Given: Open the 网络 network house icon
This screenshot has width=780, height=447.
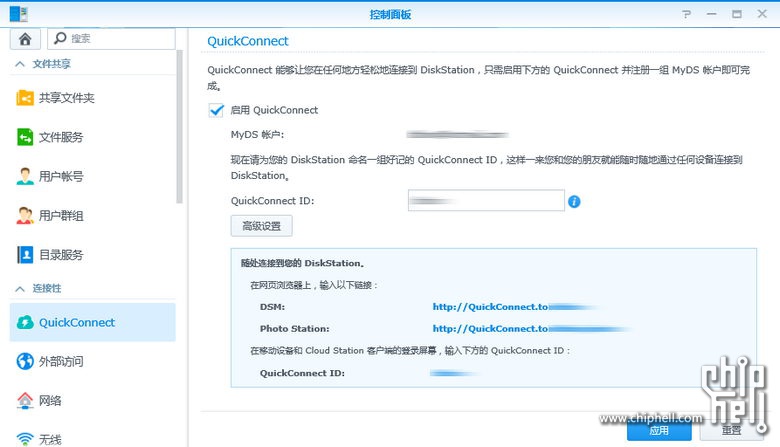Looking at the screenshot, I should (25, 400).
